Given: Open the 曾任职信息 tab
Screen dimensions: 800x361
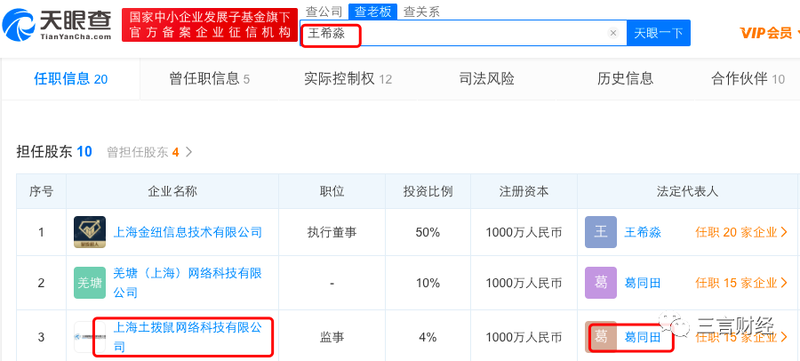Looking at the screenshot, I should click(209, 79).
